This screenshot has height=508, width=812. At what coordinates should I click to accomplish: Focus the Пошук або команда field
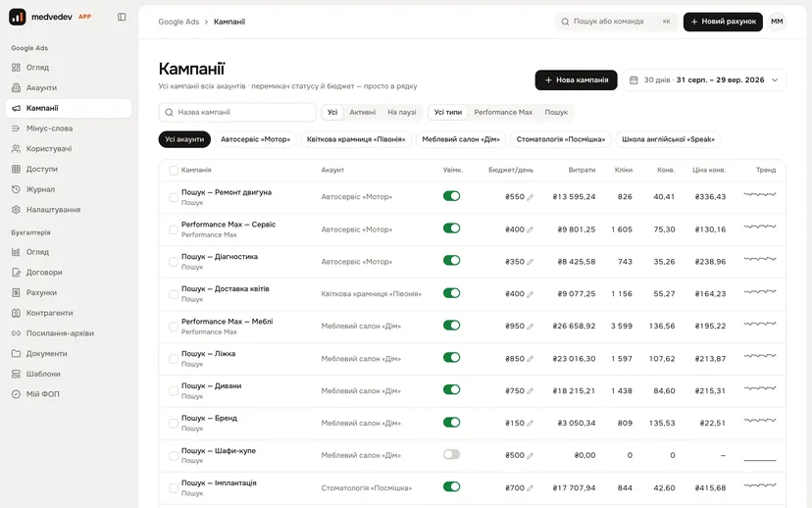[x=616, y=22]
